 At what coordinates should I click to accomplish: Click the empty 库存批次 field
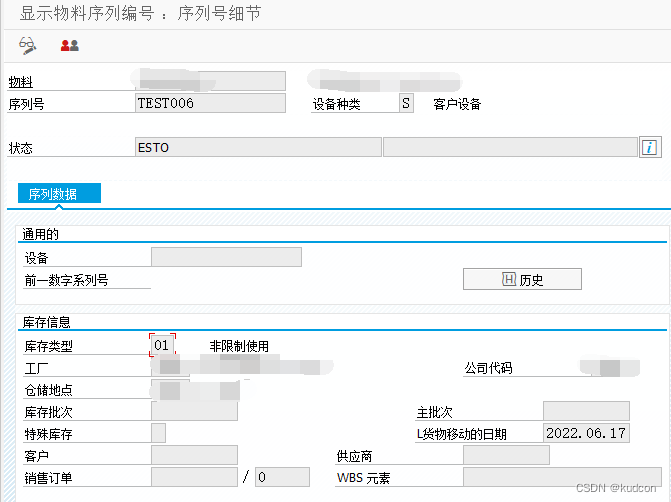(194, 411)
